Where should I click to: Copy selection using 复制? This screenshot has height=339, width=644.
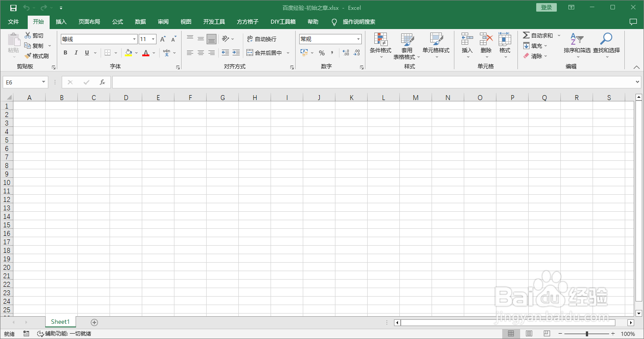pos(34,46)
